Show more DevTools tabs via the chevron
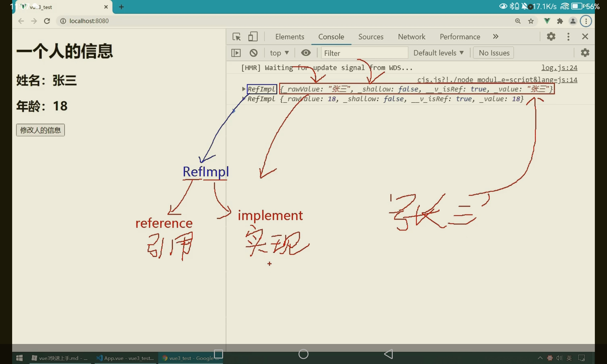The image size is (607, 364). tap(496, 37)
